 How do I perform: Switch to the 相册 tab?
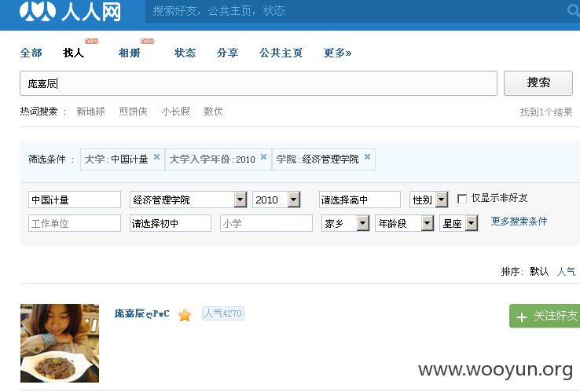point(130,53)
